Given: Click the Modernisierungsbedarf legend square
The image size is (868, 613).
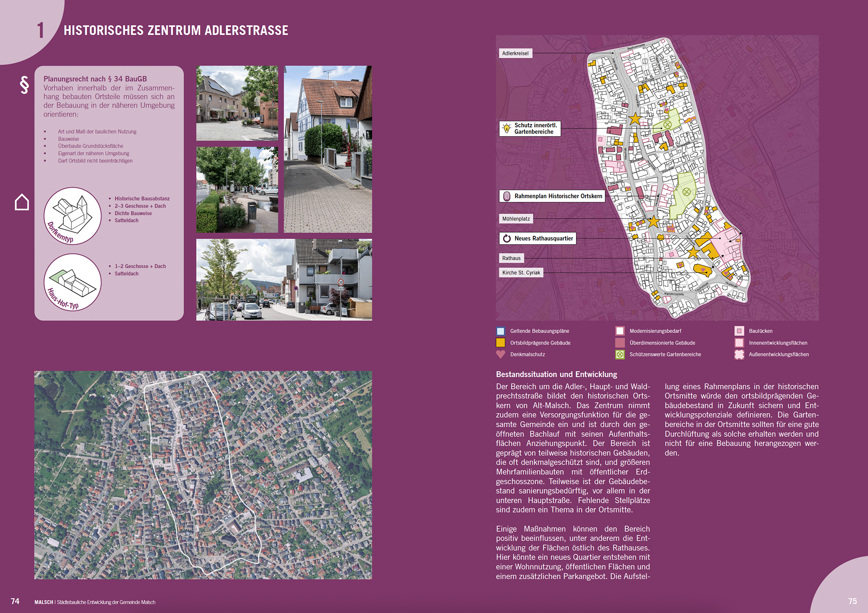Looking at the screenshot, I should (x=620, y=331).
